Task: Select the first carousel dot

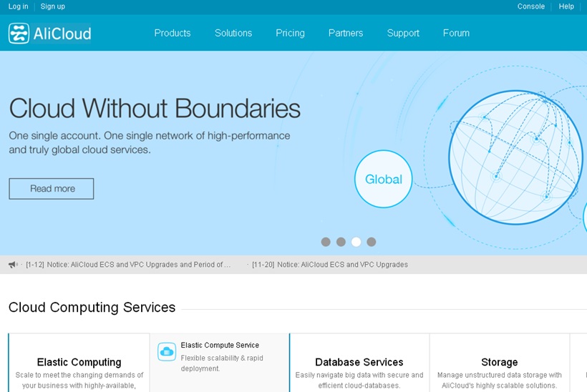Action: coord(326,242)
